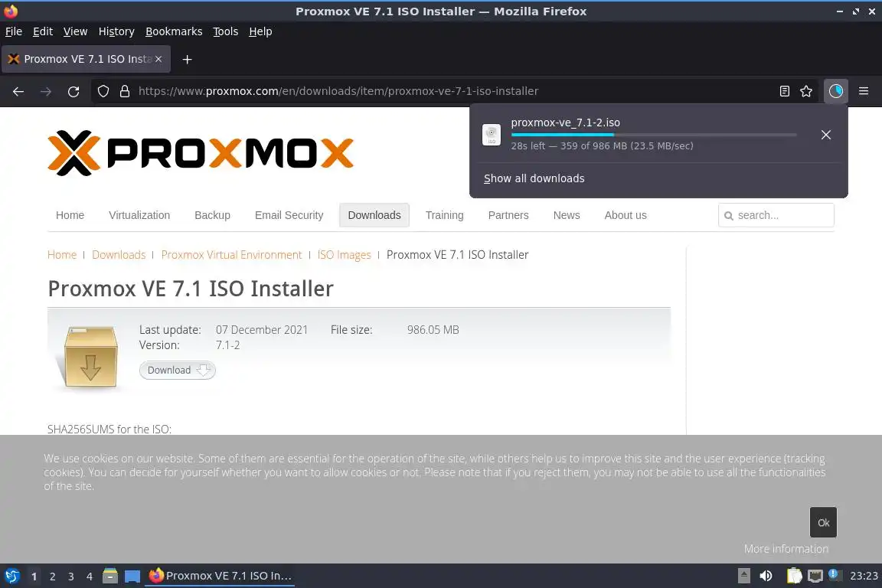Click the site search field
Image resolution: width=882 pixels, height=588 pixels.
776,215
